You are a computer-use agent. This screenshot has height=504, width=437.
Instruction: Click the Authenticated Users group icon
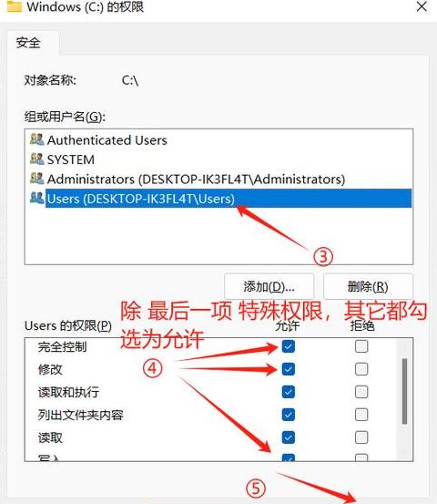[37, 139]
